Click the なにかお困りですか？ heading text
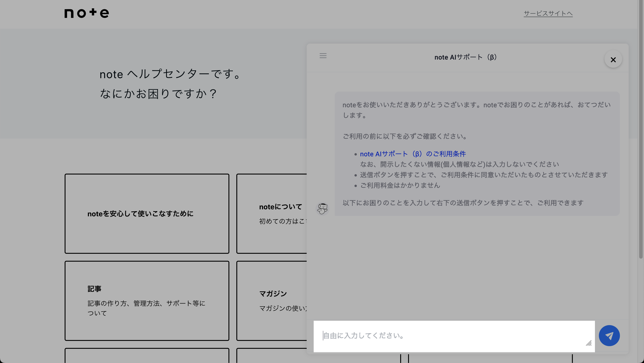644x363 pixels. 159,94
